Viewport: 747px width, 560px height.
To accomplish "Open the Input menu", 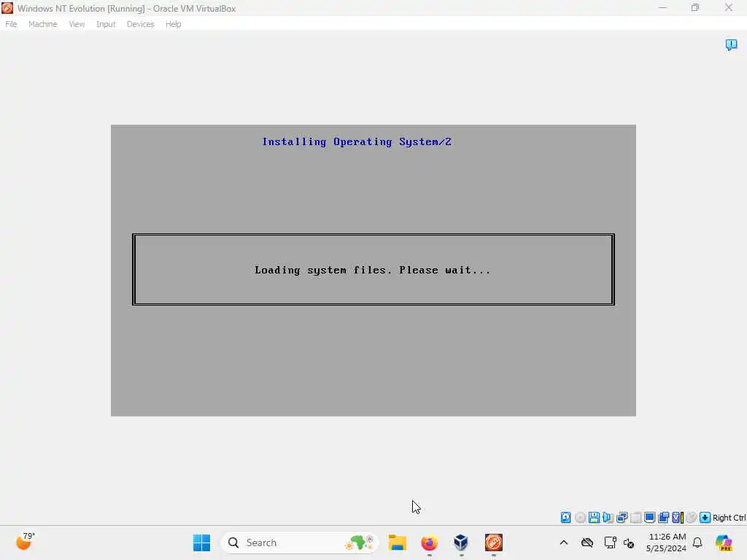I will (x=106, y=24).
